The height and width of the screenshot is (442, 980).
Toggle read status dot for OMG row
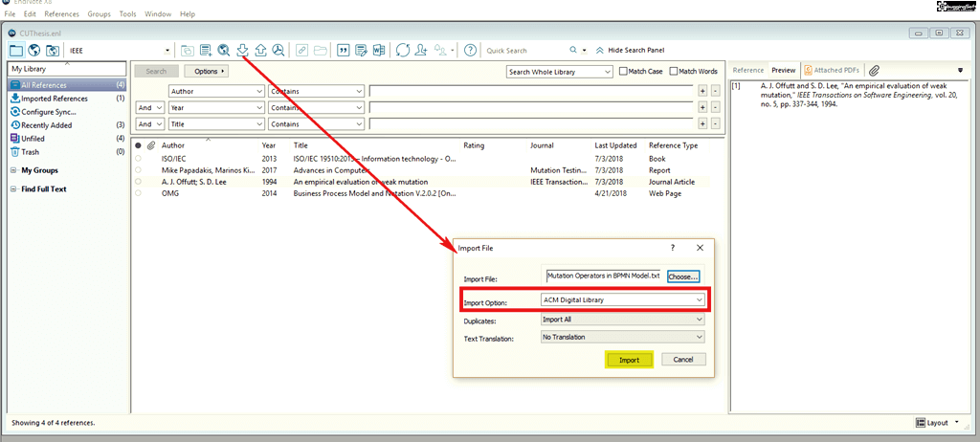[138, 193]
